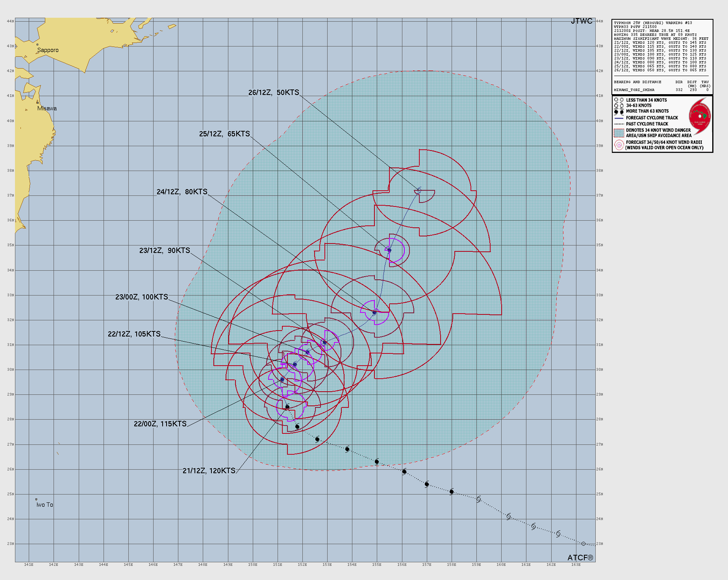This screenshot has height=580, width=728.
Task: Click the Typhoon 25W Neoguri warning header text
Action: (x=653, y=23)
